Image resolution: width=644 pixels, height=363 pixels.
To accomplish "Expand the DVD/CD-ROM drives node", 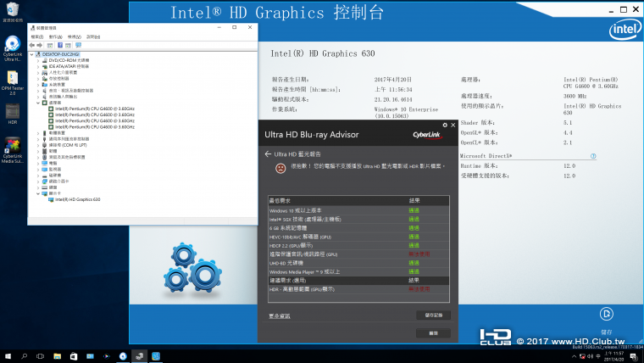I will (x=38, y=60).
